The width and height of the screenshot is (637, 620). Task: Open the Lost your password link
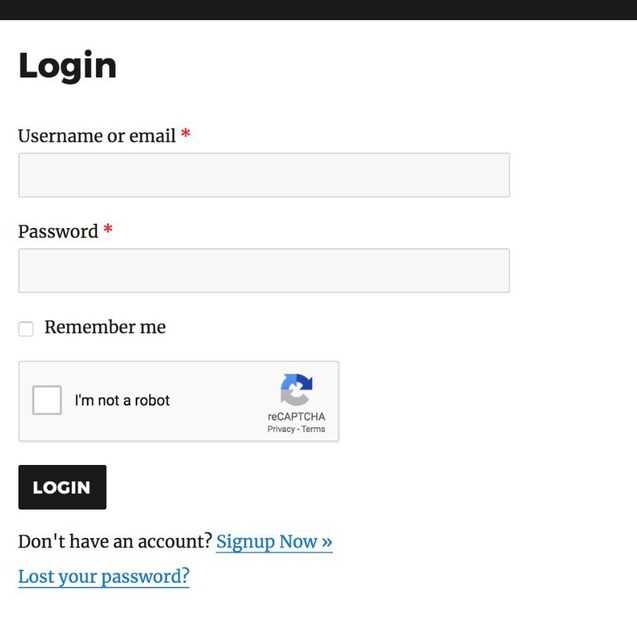click(103, 576)
